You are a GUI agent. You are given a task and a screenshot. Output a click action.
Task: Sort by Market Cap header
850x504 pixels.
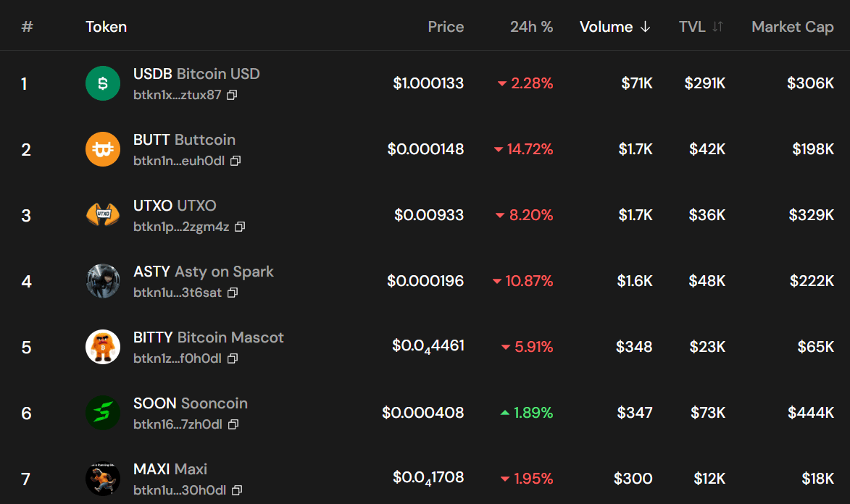[792, 27]
